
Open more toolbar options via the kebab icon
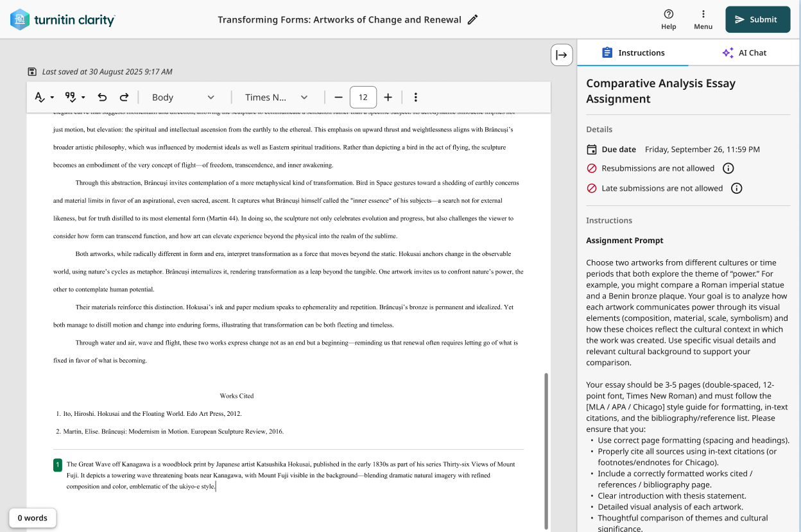416,97
